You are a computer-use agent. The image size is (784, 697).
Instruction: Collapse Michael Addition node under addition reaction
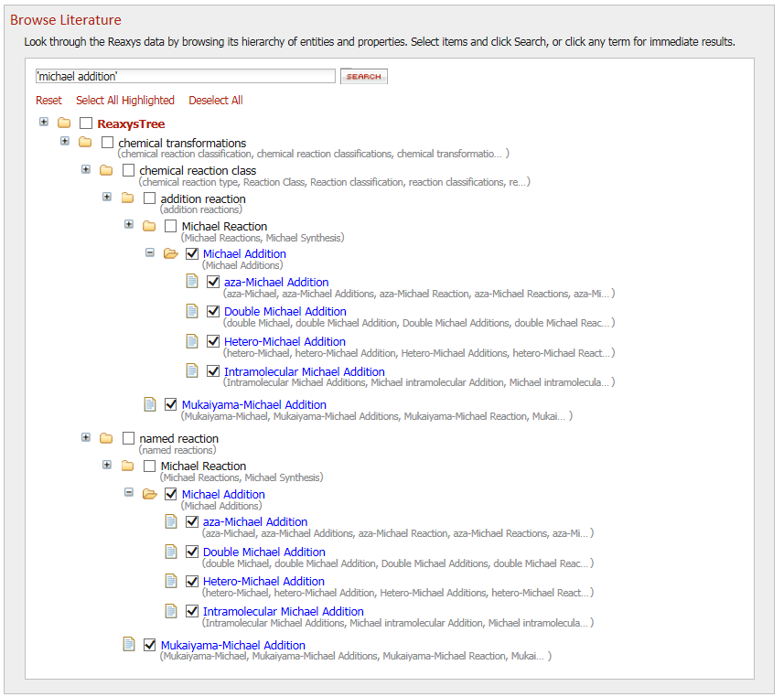point(150,252)
